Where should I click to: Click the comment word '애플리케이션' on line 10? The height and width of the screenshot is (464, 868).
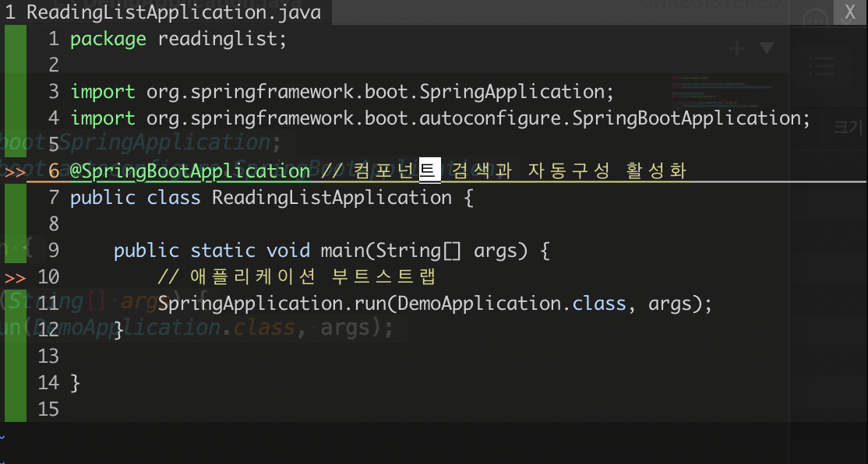click(252, 276)
